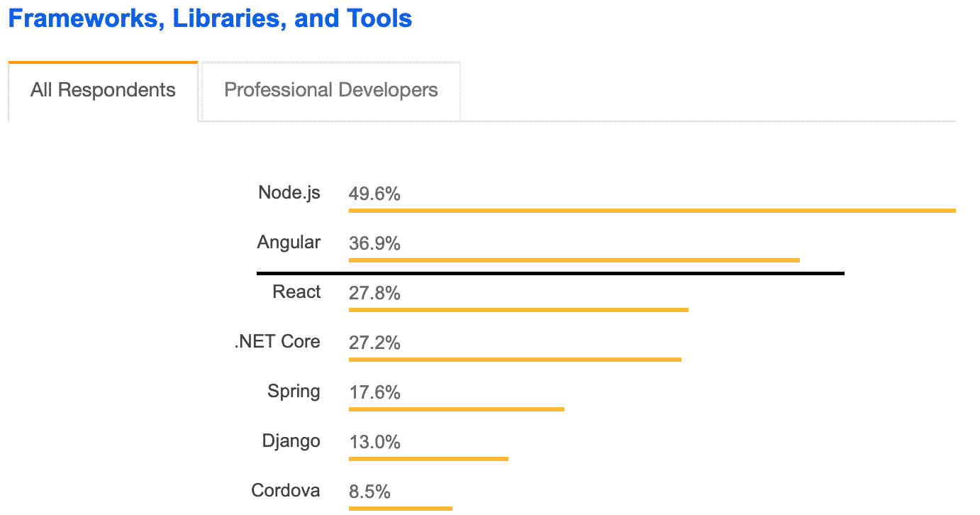Click the 27.2% value for .NET Core

tap(374, 343)
